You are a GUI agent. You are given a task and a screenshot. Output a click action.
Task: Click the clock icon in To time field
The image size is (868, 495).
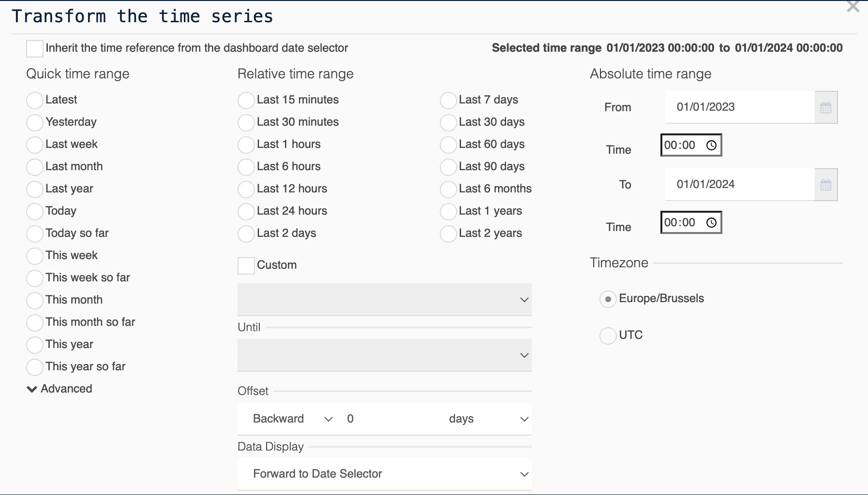711,223
